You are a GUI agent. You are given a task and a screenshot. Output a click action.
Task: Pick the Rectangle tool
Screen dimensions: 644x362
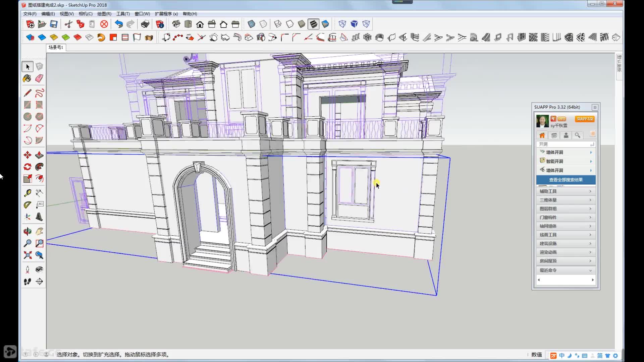(x=28, y=105)
